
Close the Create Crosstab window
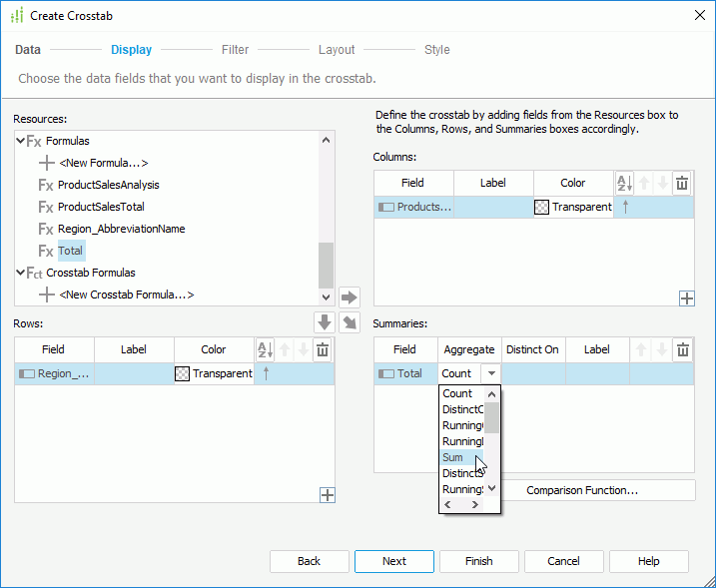pyautogui.click(x=700, y=16)
